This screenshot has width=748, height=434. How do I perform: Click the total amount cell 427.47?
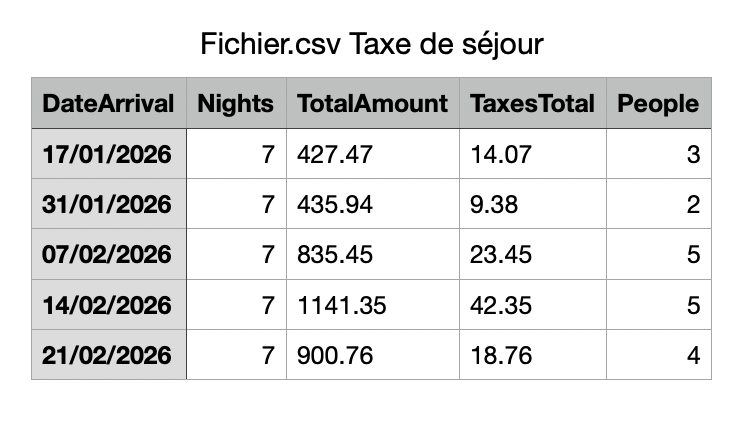(372, 154)
